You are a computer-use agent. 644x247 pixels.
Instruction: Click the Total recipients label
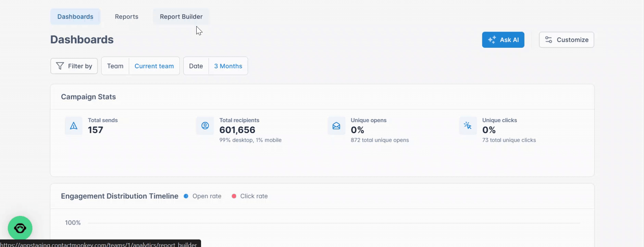tap(239, 120)
